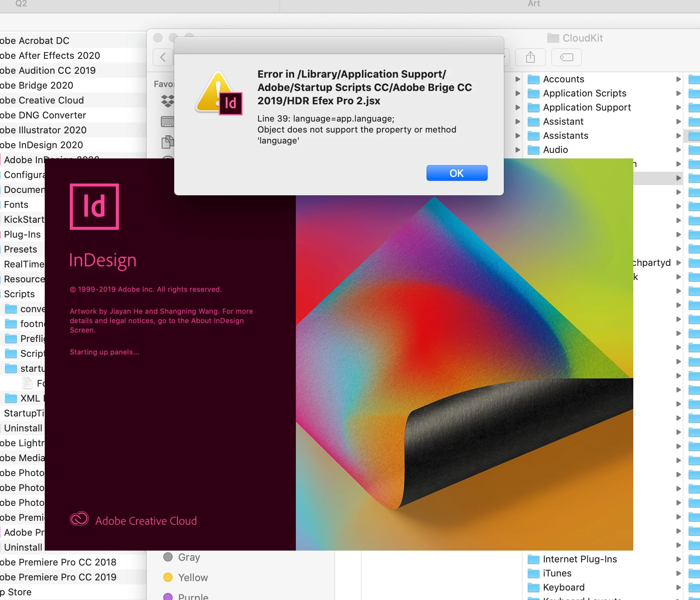Select Adobe InDesign 2020 folder row
700x600 pixels.
(73, 145)
